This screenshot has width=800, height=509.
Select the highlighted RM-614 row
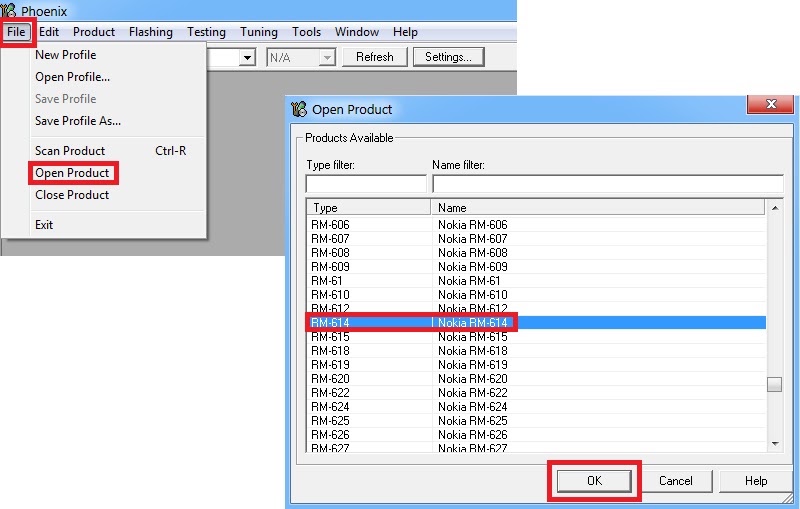[536, 323]
